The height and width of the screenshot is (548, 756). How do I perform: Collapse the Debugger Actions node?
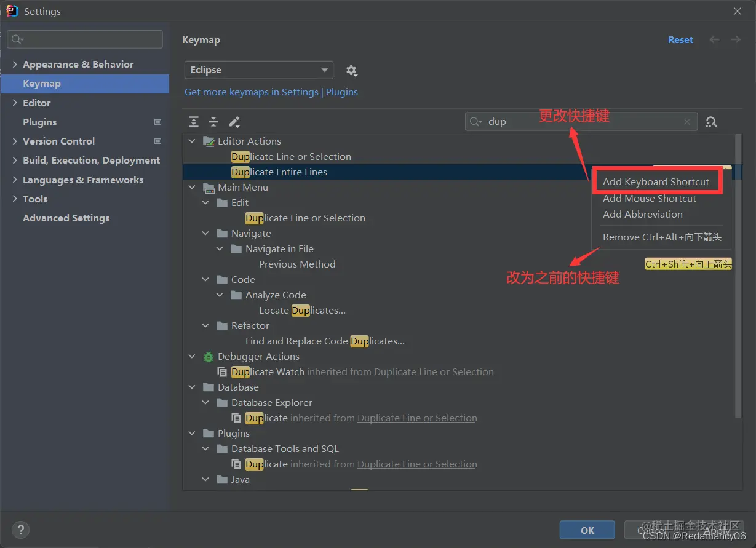pyautogui.click(x=192, y=356)
